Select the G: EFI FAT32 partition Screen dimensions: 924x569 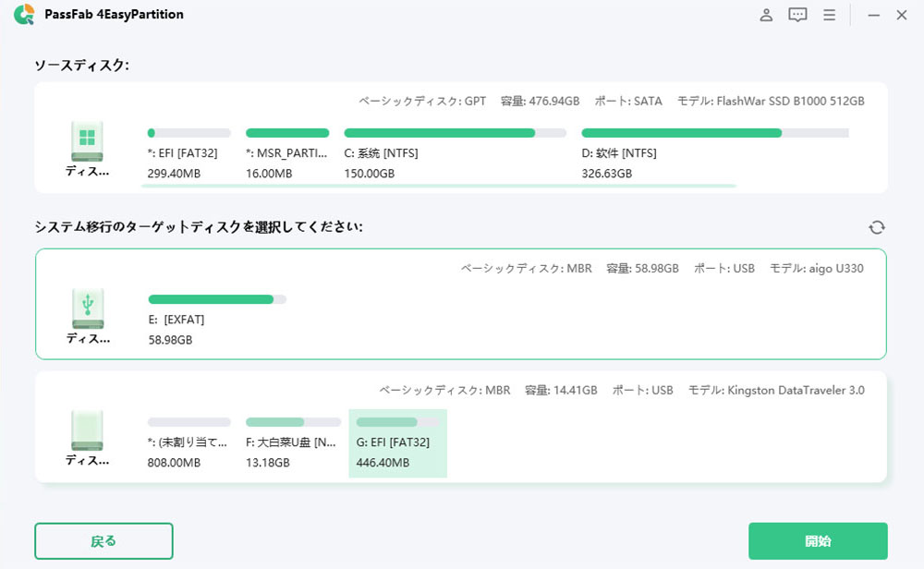(397, 443)
